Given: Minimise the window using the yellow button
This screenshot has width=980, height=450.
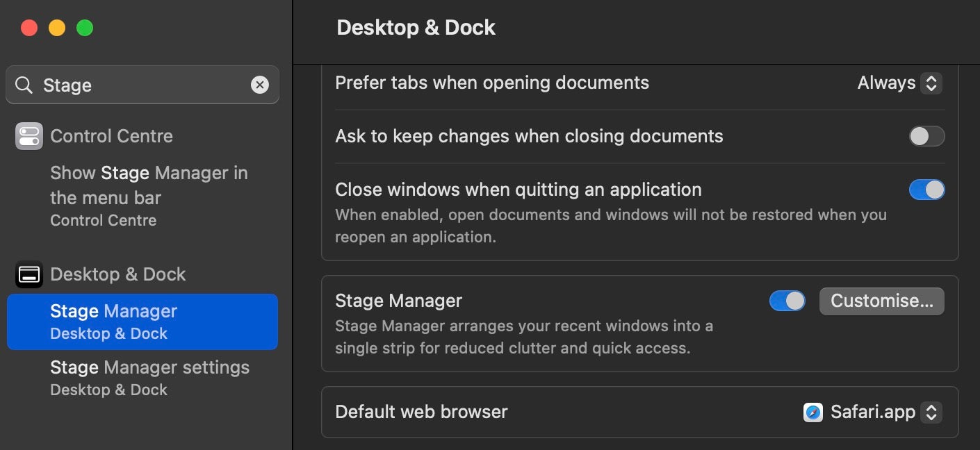Looking at the screenshot, I should (57, 28).
